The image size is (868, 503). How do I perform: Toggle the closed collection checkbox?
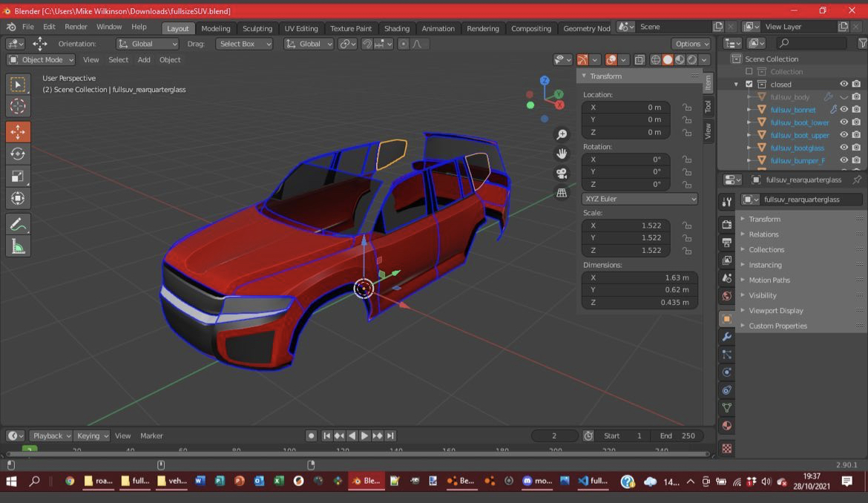[x=749, y=84]
